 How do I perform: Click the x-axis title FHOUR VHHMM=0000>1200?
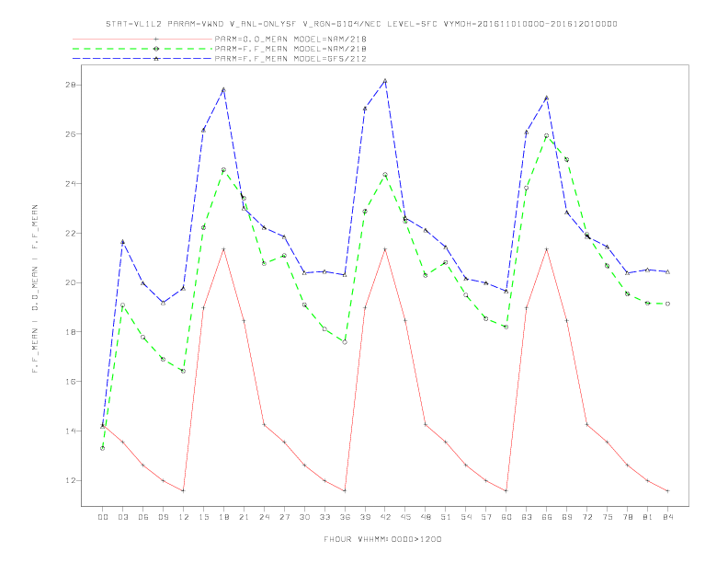pos(382,539)
